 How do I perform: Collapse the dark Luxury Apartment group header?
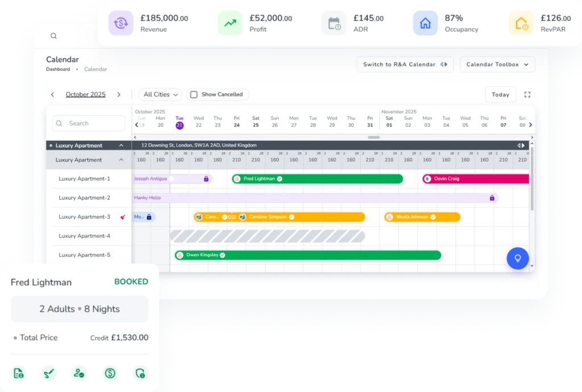(121, 145)
